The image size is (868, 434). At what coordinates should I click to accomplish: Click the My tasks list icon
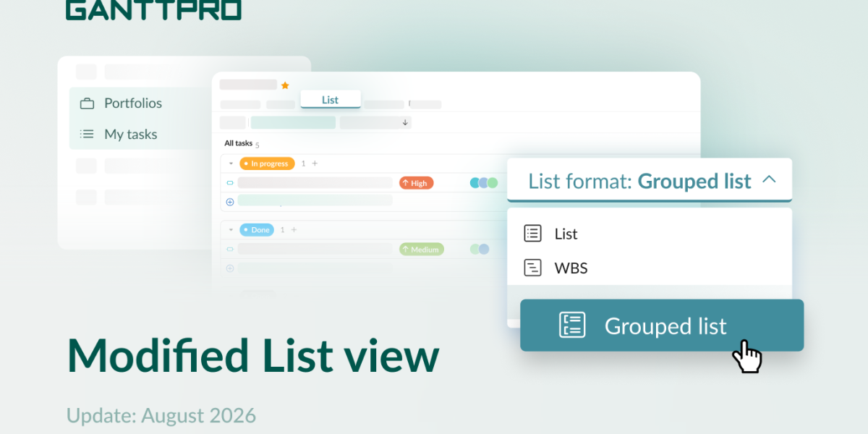pos(87,134)
